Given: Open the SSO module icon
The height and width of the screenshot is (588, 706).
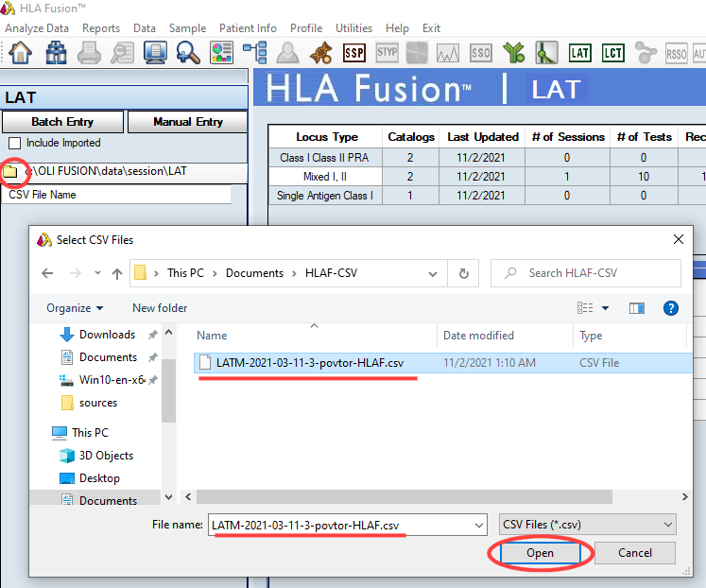Looking at the screenshot, I should [x=481, y=53].
